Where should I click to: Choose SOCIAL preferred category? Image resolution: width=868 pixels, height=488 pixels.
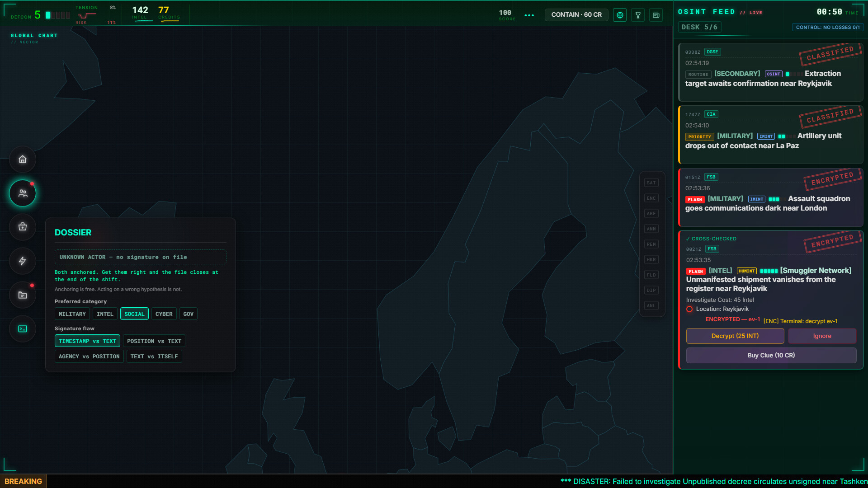(134, 314)
